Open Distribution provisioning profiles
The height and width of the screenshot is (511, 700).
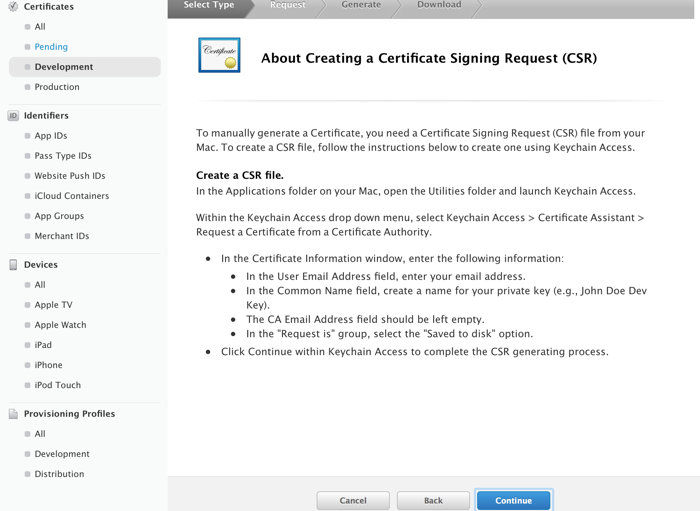tap(59, 474)
